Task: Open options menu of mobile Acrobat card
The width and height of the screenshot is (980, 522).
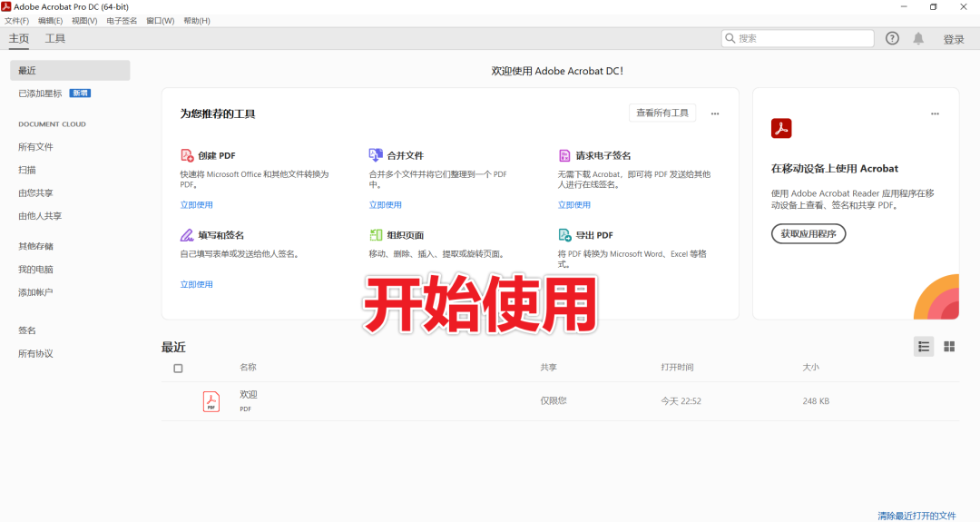Action: click(935, 113)
